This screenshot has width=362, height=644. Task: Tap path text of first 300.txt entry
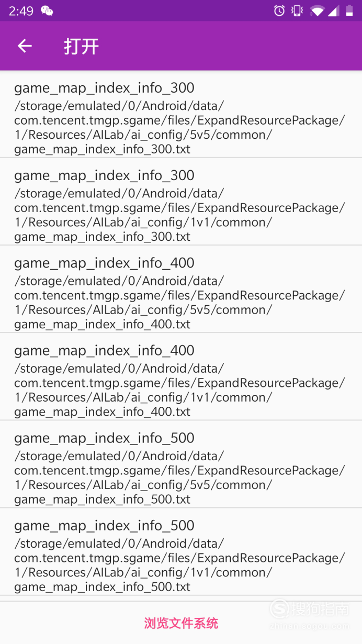click(179, 127)
